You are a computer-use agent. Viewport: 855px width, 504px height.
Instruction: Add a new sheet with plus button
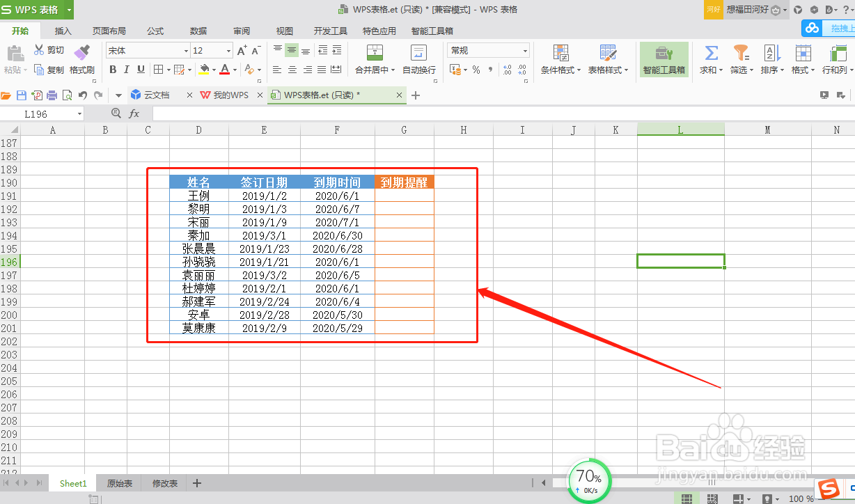[x=197, y=483]
